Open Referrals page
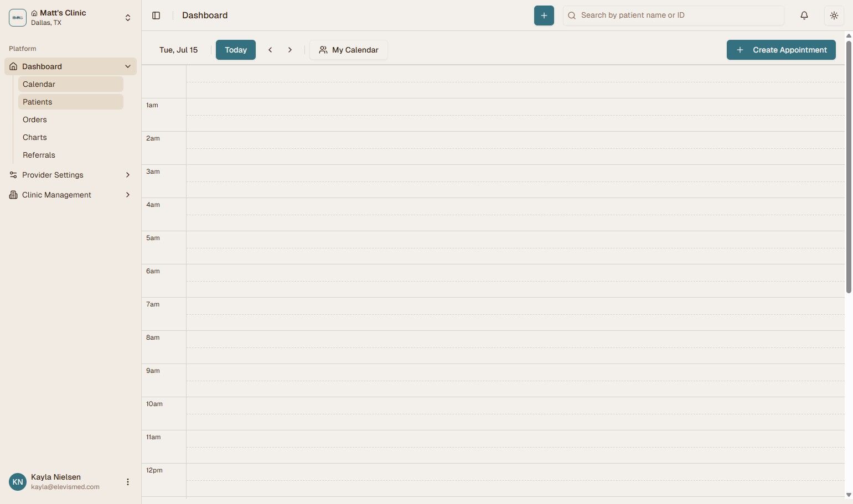The image size is (853, 504). click(x=70, y=155)
